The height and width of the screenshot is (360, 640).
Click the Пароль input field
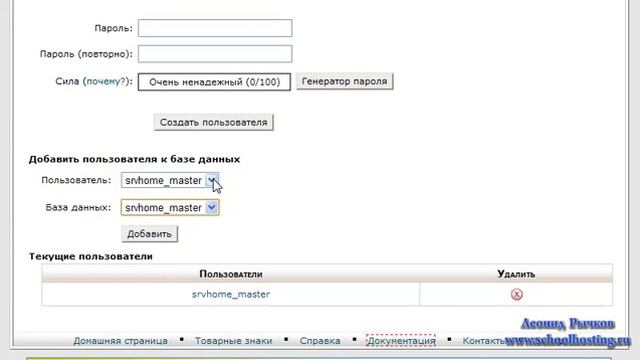pos(215,28)
